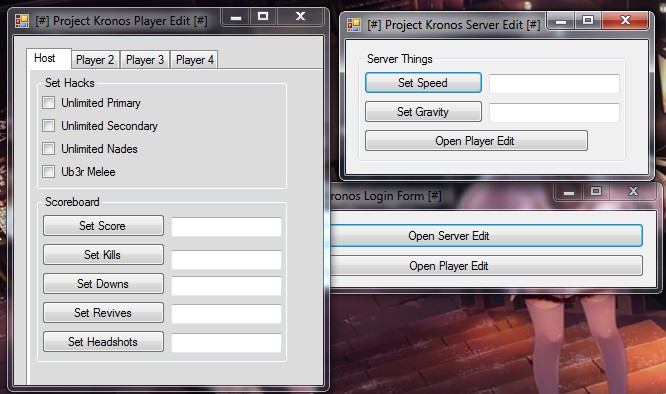Viewport: 666px width, 394px height.
Task: Check the Unlimited Secondary option
Action: (48, 125)
